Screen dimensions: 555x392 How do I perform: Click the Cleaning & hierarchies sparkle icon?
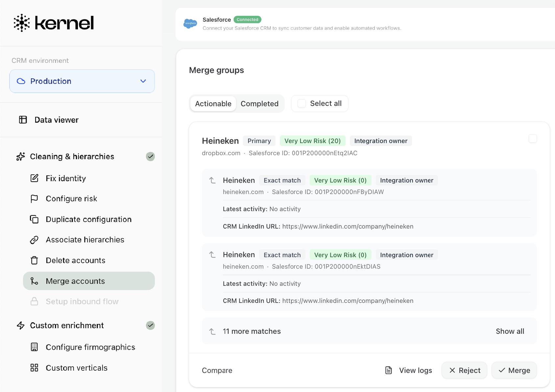[21, 157]
